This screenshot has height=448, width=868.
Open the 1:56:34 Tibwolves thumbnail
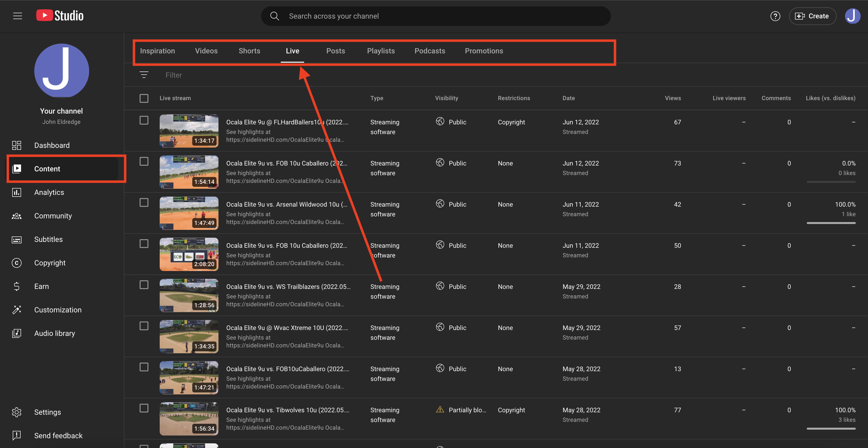(189, 418)
